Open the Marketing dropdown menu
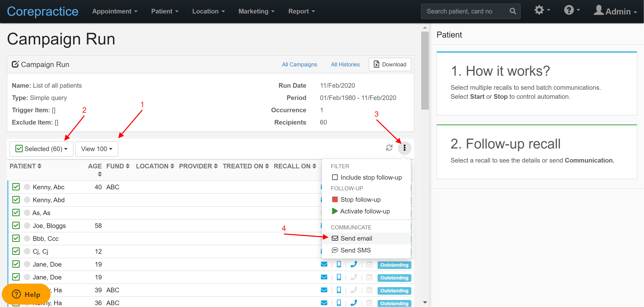The width and height of the screenshot is (644, 307). tap(257, 11)
